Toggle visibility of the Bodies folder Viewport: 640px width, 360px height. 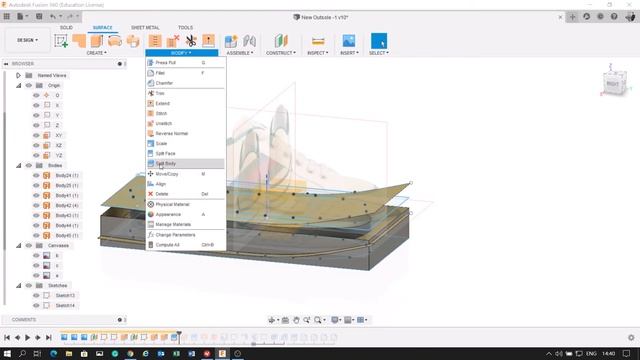[x=29, y=165]
